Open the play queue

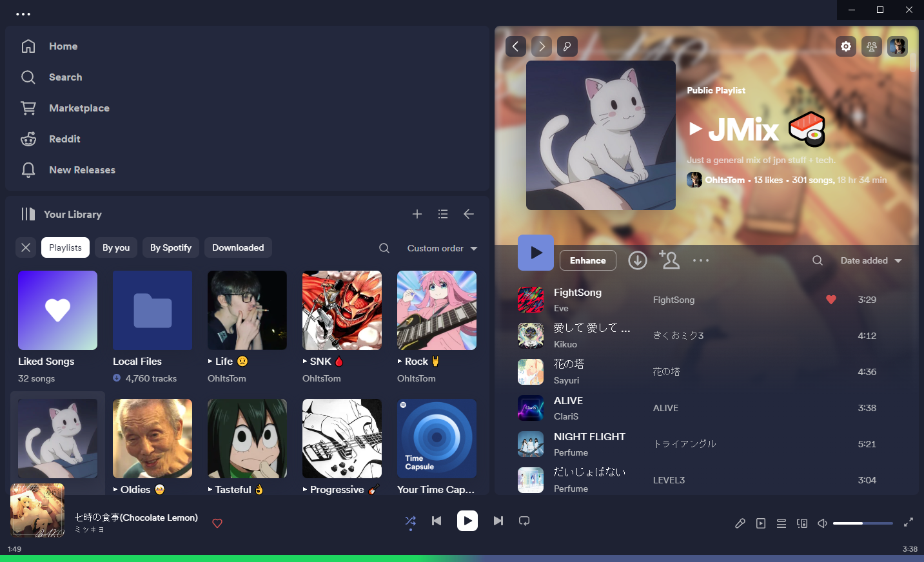[781, 523]
